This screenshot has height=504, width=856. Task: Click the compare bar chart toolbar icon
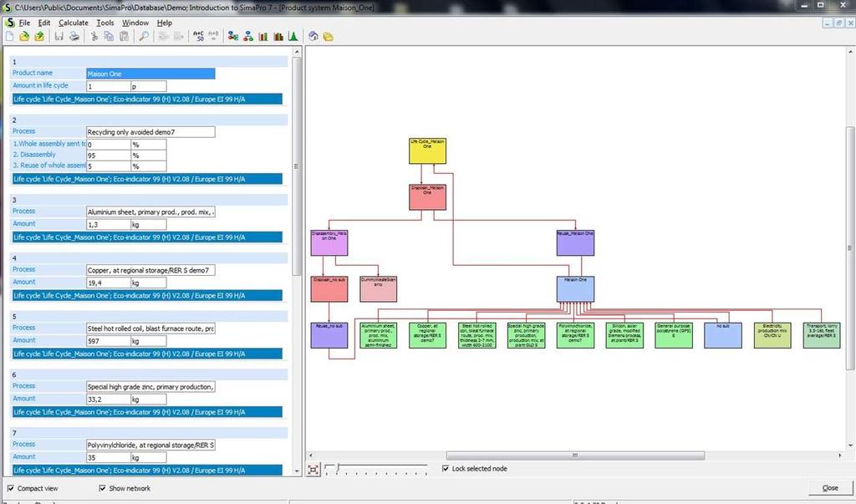point(278,37)
